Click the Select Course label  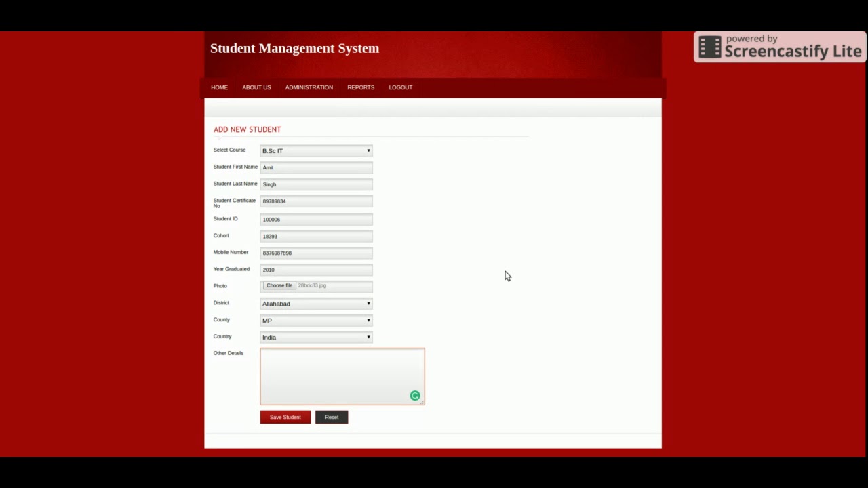point(229,150)
